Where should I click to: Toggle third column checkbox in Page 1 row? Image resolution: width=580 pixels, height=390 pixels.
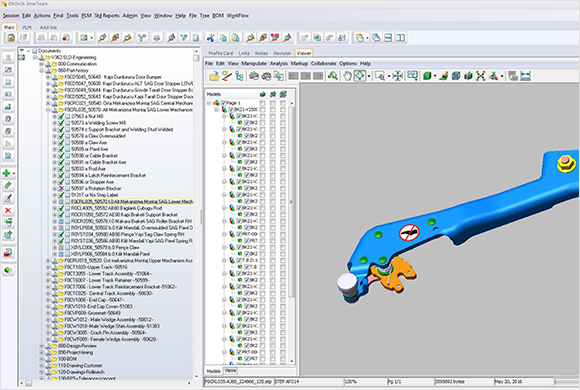click(x=283, y=103)
